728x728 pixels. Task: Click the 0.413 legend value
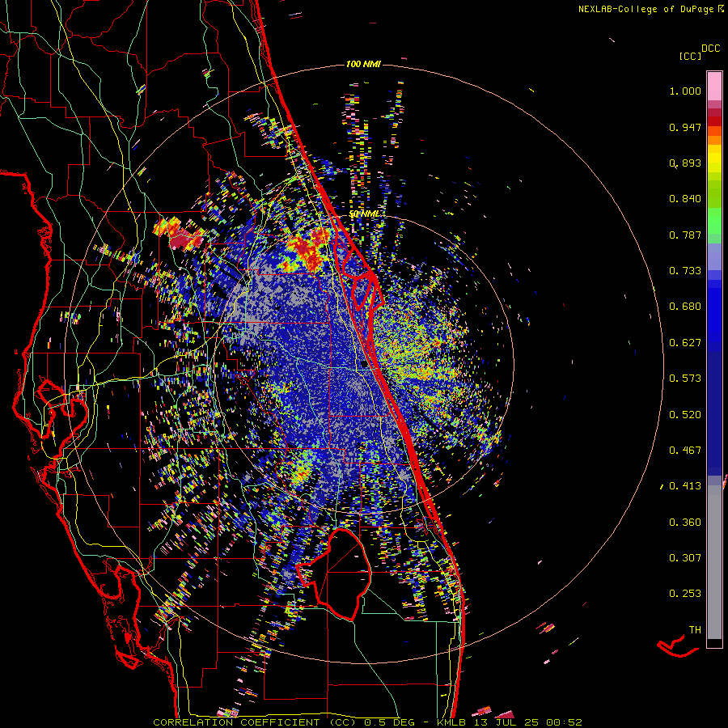pos(685,486)
